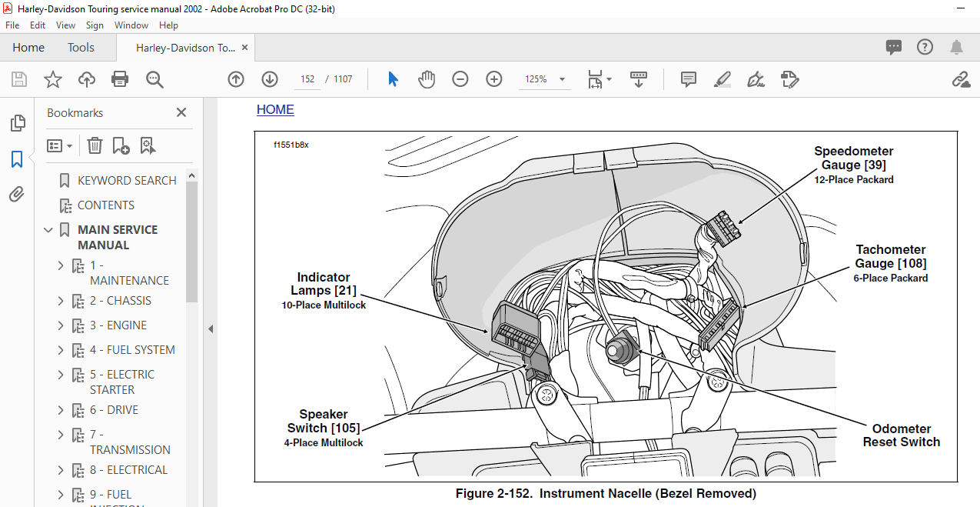Print the document with the printer icon
Screen dimensions: 980x507
pyautogui.click(x=120, y=79)
